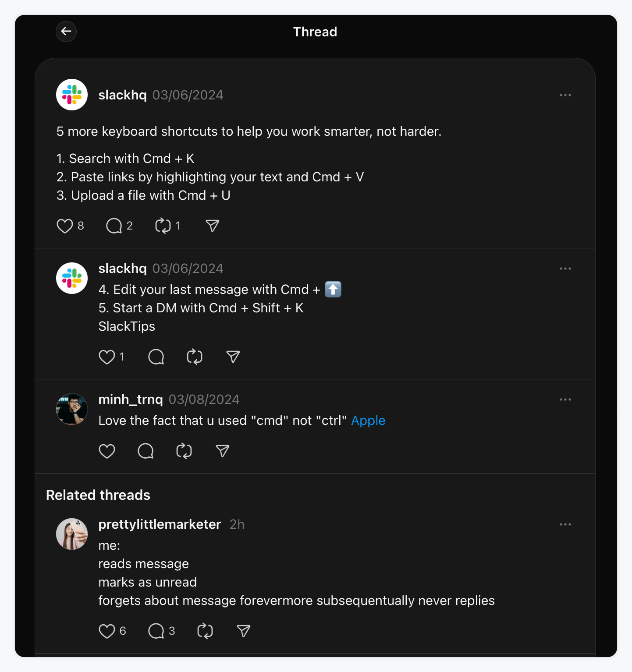This screenshot has height=672, width=632.
Task: Open reply box on second slackhq post
Action: pos(156,357)
